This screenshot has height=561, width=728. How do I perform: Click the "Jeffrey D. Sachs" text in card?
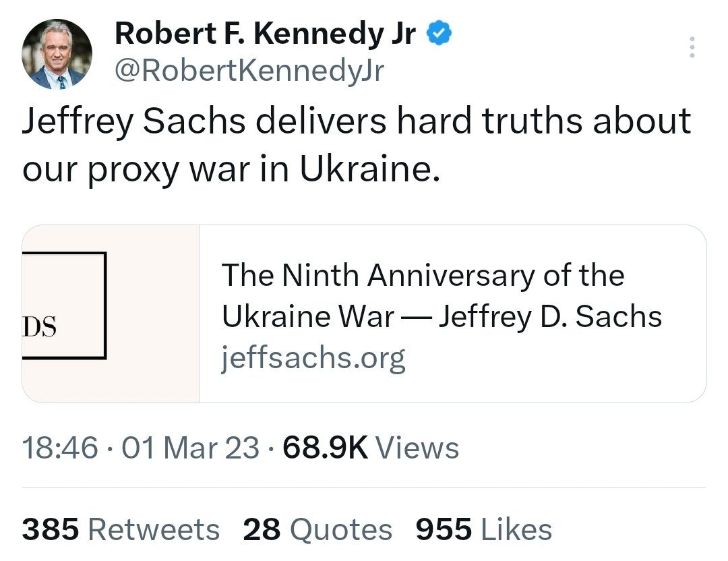(x=550, y=316)
